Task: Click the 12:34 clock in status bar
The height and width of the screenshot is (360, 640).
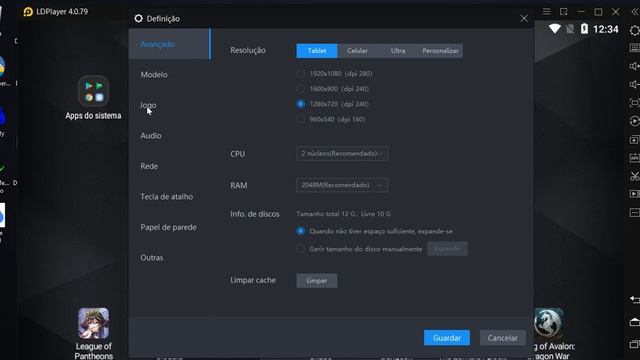Action: [x=606, y=29]
